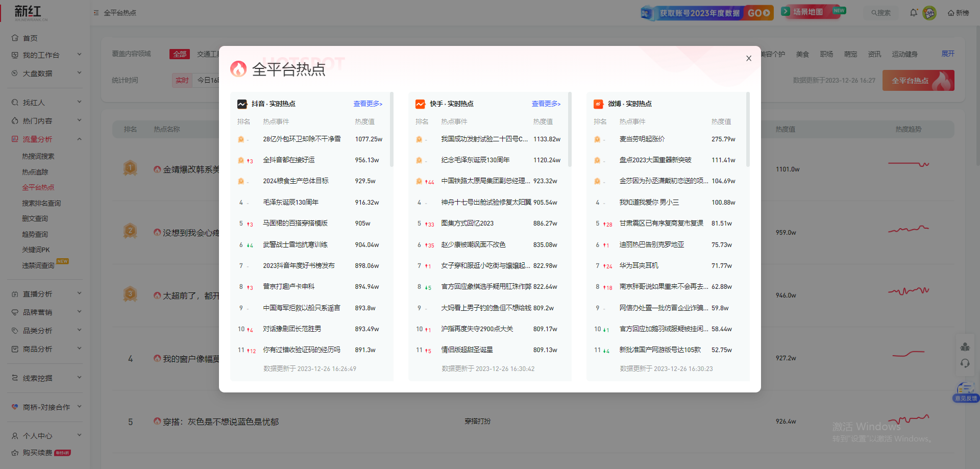Open 快手 hotspot 沪指再度失守2900点大关

tap(477, 329)
